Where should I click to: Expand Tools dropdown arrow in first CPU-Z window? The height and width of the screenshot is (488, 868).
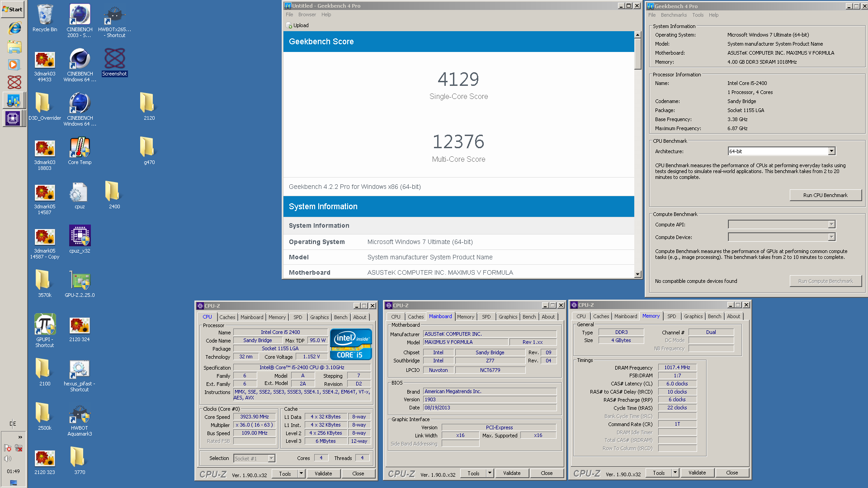pyautogui.click(x=301, y=474)
